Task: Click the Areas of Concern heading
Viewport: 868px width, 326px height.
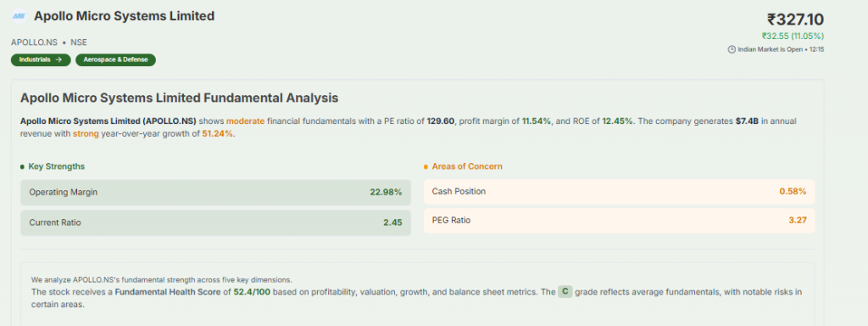Action: (467, 166)
